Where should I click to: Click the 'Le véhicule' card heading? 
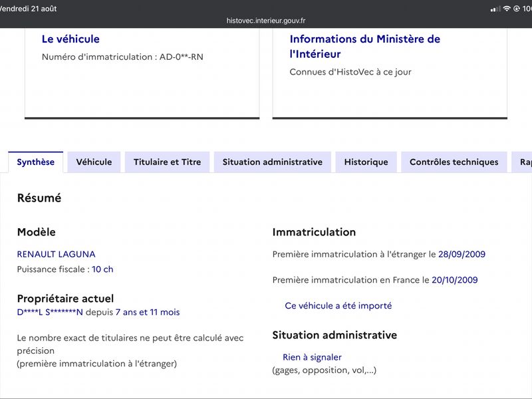click(x=70, y=39)
